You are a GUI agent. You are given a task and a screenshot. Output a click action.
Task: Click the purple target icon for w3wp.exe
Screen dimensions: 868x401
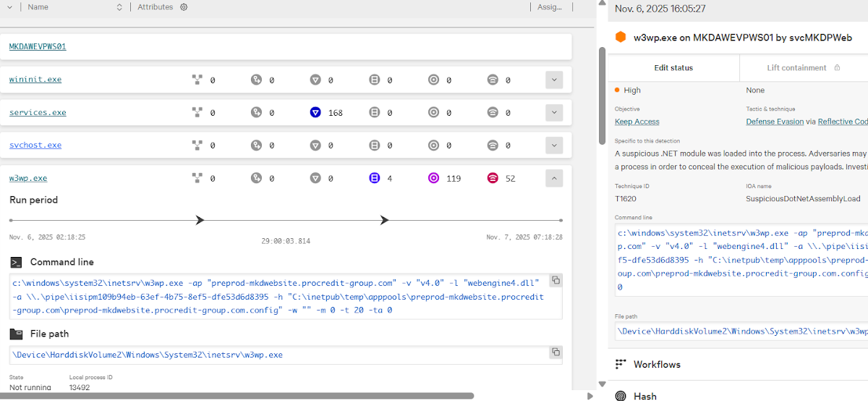pyautogui.click(x=433, y=178)
